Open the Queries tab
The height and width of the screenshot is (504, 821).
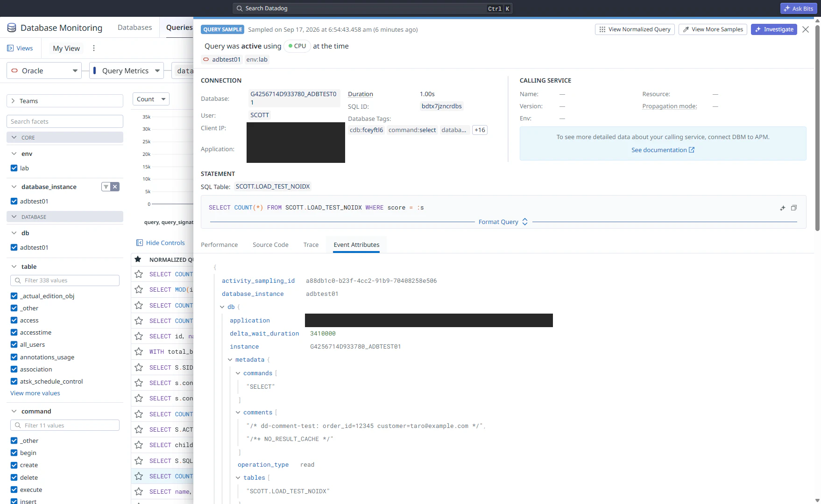[x=179, y=28]
